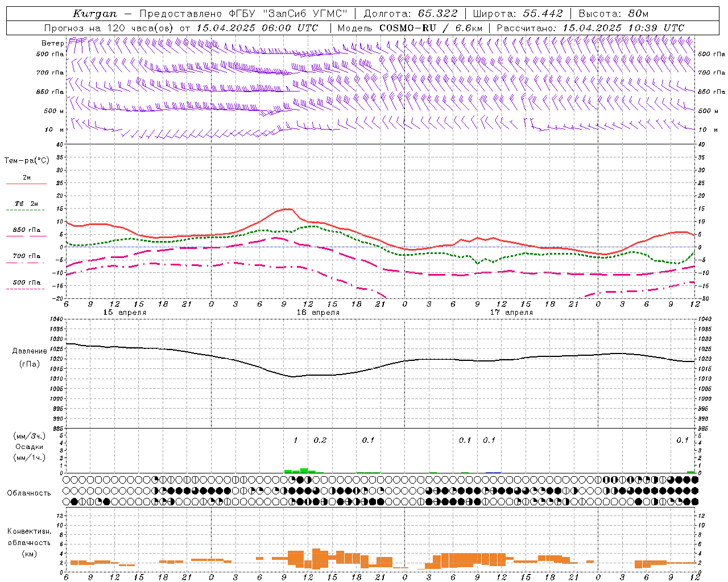Click the (мм/3ч.) precipitation unit label
The width and height of the screenshot is (728, 582).
tap(28, 435)
